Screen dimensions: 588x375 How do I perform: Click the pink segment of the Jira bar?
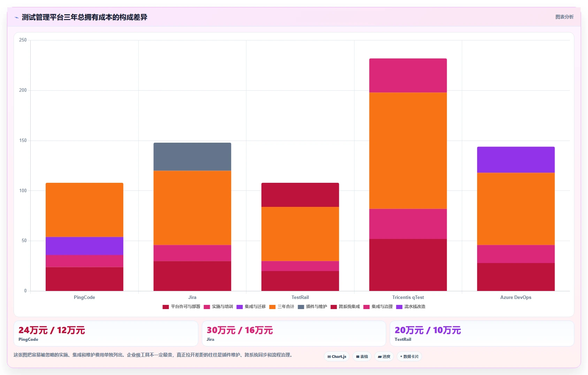tap(192, 253)
